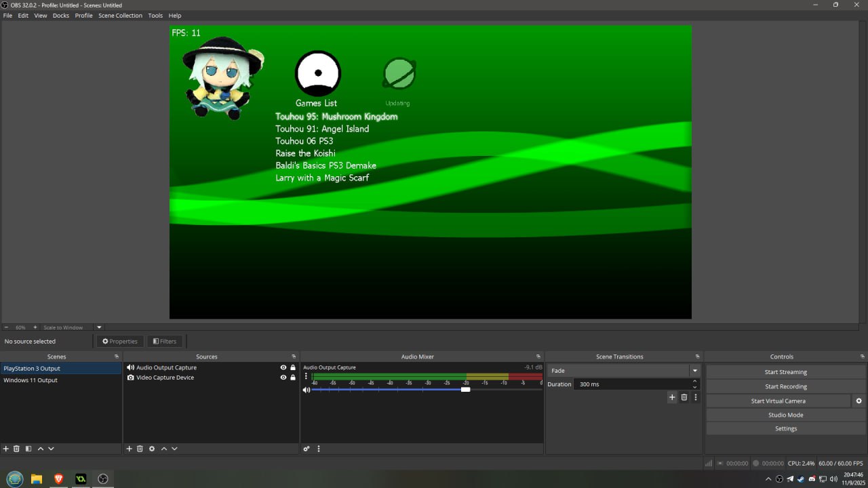Enable Studio Mode
Viewport: 868px width, 488px height.
coord(786,415)
